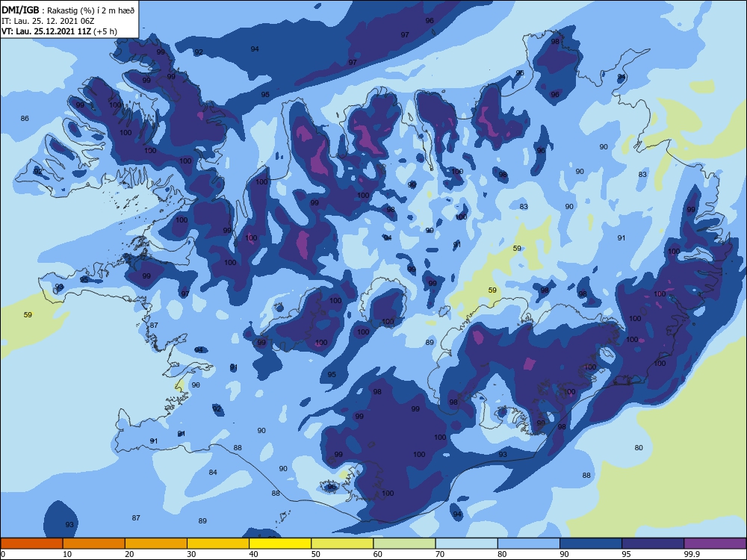Image resolution: width=747 pixels, height=560 pixels.
Task: Select the 10–20 orange legend swatch
Action: pos(94,544)
